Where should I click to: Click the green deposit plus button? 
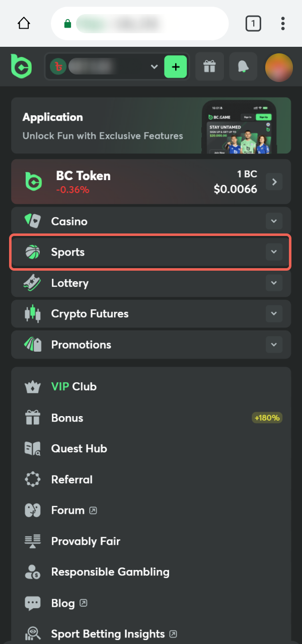[x=175, y=66]
